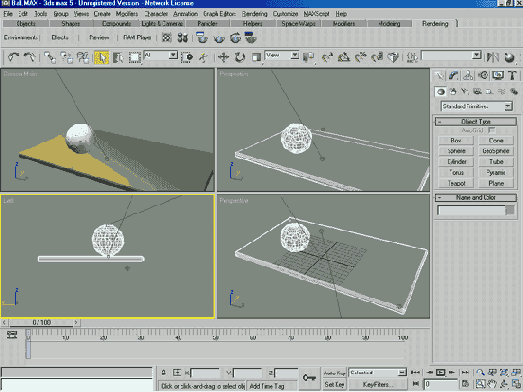Activate the Select Object arrow tool

[102, 57]
